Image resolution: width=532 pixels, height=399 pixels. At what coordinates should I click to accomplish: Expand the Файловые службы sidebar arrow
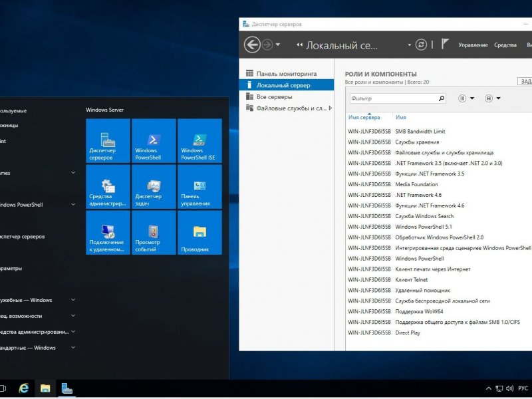tap(331, 108)
